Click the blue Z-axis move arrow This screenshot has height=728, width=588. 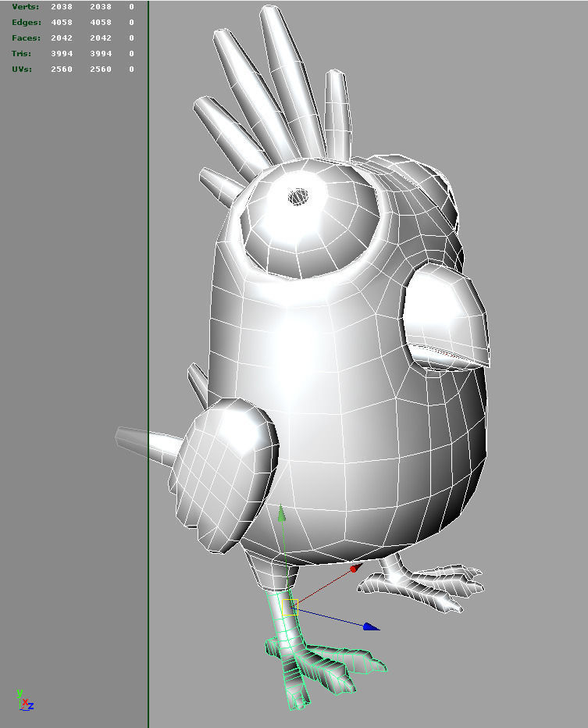371,626
